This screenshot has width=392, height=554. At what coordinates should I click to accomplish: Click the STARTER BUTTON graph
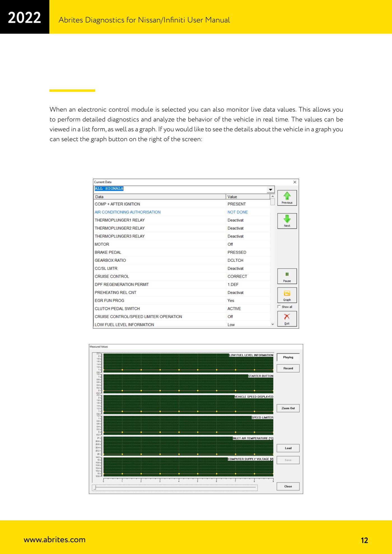click(x=188, y=384)
